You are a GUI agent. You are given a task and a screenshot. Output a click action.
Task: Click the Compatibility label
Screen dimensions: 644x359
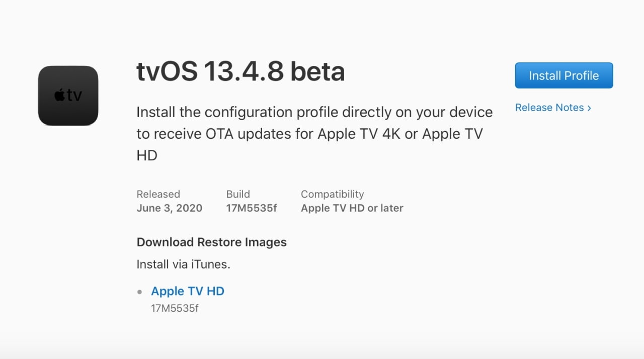(x=332, y=194)
